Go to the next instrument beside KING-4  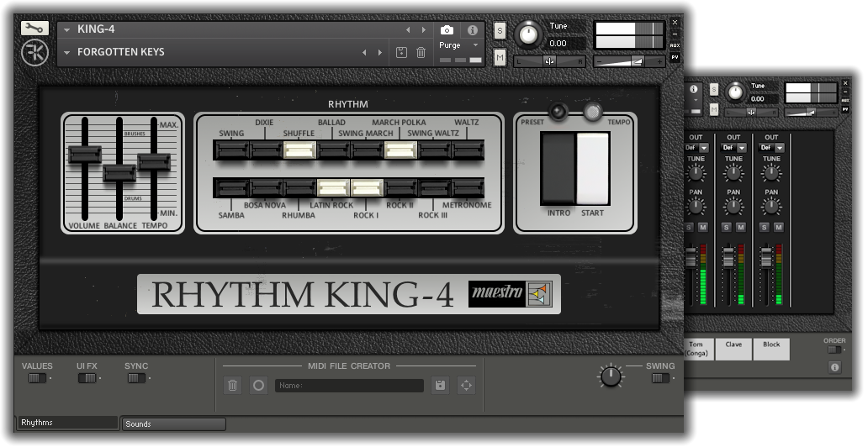[x=424, y=30]
